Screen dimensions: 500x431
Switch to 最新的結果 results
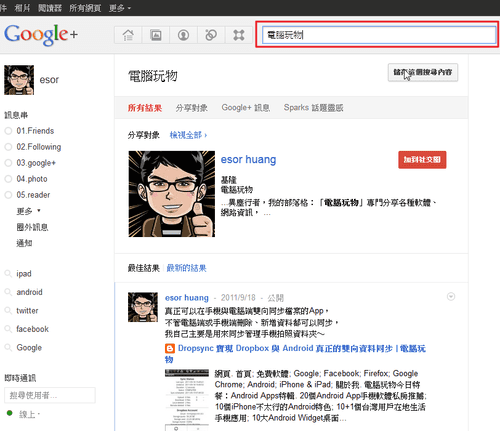click(x=186, y=268)
